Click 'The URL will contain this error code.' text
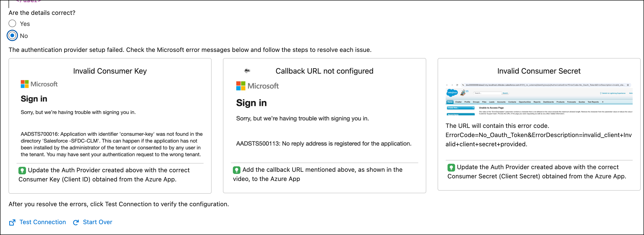This screenshot has height=235, width=644. (497, 126)
